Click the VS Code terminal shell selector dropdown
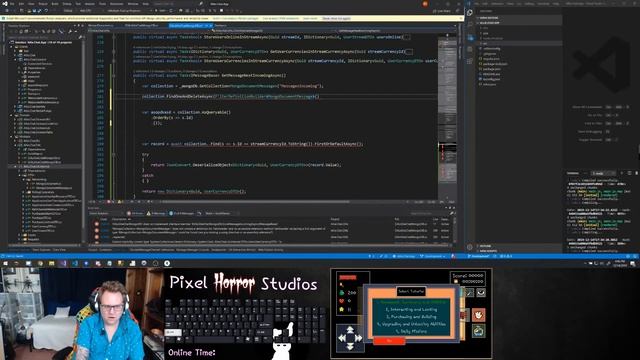640x360 pixels. [603, 173]
